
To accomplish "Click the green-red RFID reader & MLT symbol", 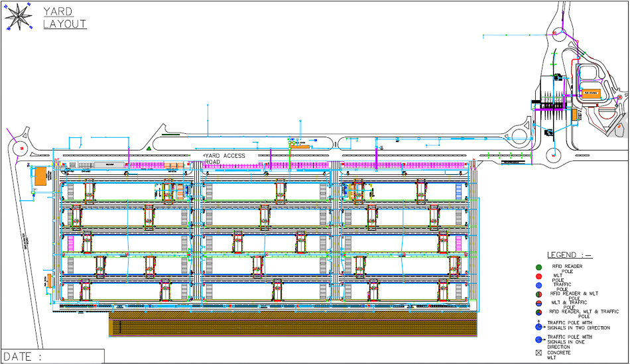I will pyautogui.click(x=539, y=293).
